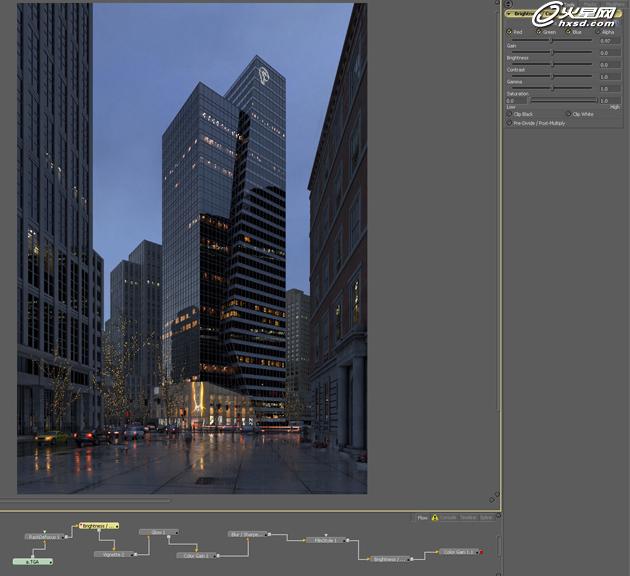630x576 pixels.
Task: Select the Blur / Sharpen node
Action: [x=248, y=534]
